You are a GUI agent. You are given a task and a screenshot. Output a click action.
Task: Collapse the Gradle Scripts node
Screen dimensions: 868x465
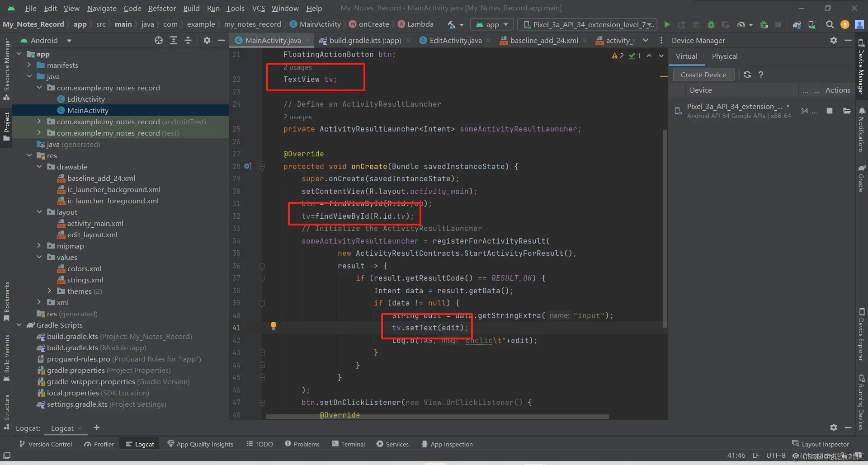[x=19, y=325]
